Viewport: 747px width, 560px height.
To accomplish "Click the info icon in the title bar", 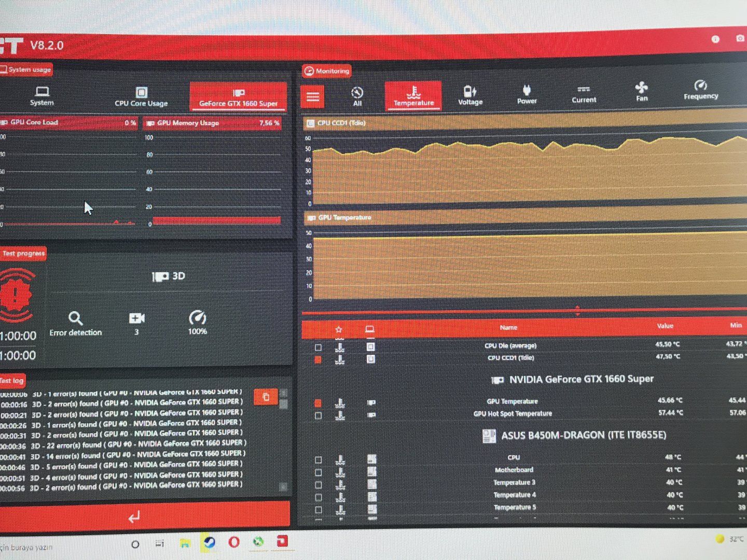I will tap(715, 39).
